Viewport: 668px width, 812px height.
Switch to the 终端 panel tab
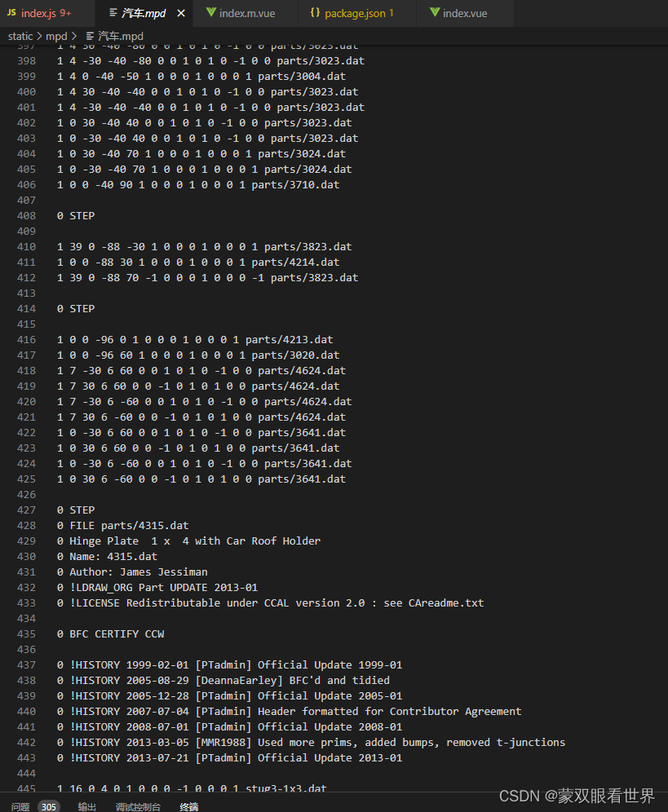[x=188, y=806]
